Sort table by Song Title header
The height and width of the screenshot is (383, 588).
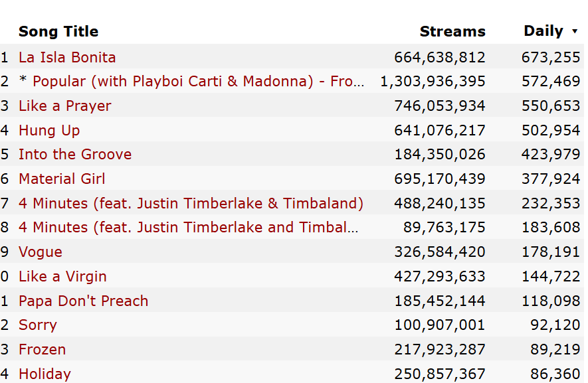click(58, 31)
